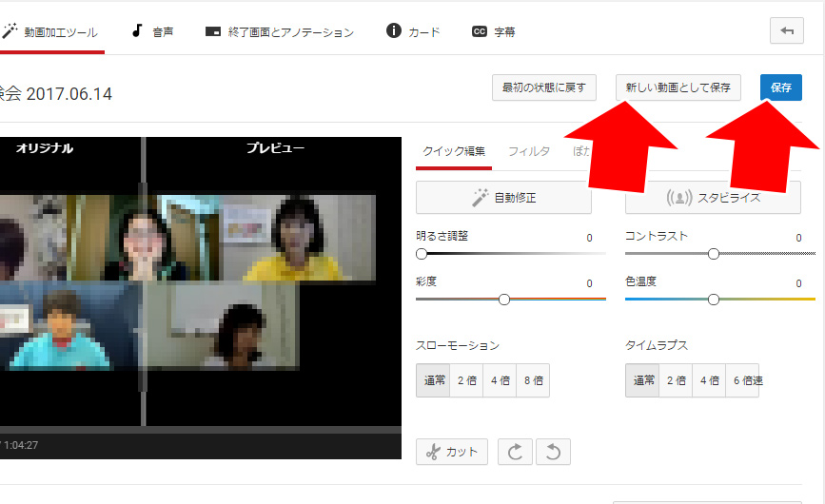Screen dimensions: 825x504
Task: Select the クイック編集 tab
Action: pyautogui.click(x=453, y=151)
